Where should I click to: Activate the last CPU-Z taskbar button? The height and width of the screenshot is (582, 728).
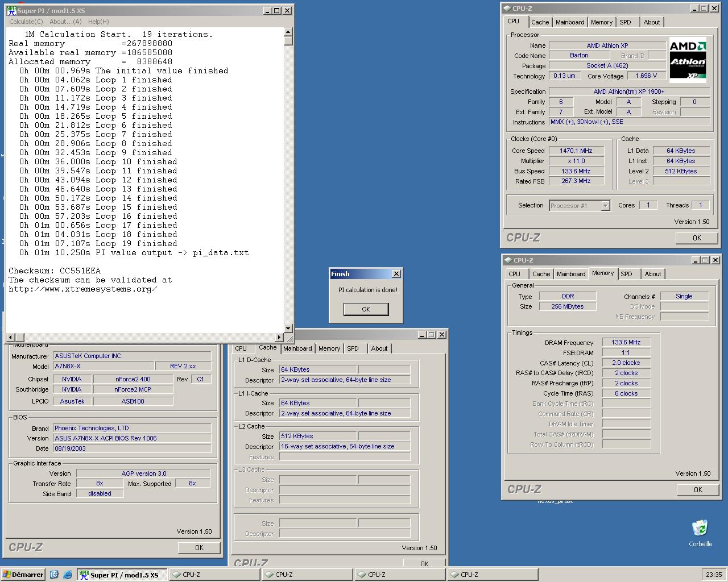coord(493,575)
